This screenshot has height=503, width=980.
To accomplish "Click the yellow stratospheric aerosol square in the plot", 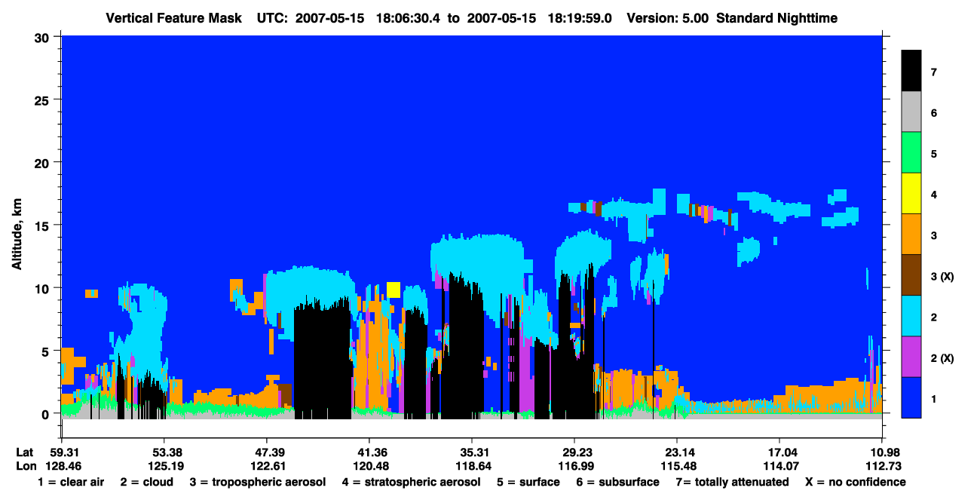I will click(394, 290).
